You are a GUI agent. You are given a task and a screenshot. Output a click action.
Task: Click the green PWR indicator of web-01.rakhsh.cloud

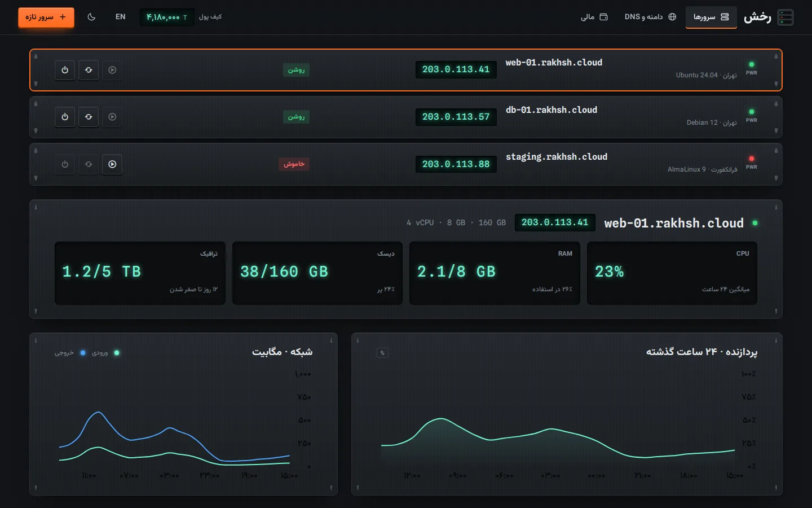tap(752, 64)
